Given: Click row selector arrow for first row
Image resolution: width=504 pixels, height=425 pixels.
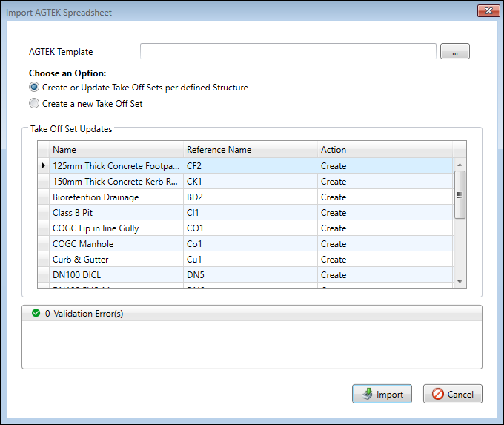Looking at the screenshot, I should (43, 166).
